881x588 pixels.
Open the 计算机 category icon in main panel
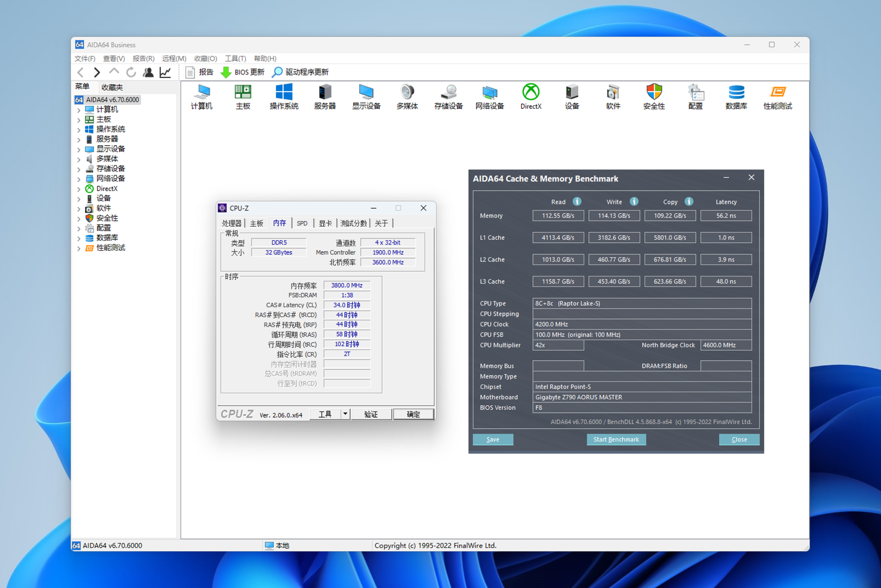202,97
